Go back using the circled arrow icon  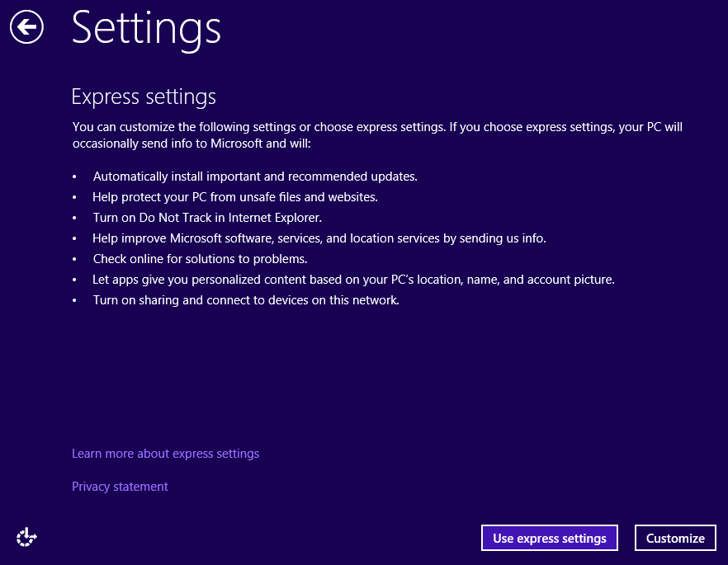point(26,27)
